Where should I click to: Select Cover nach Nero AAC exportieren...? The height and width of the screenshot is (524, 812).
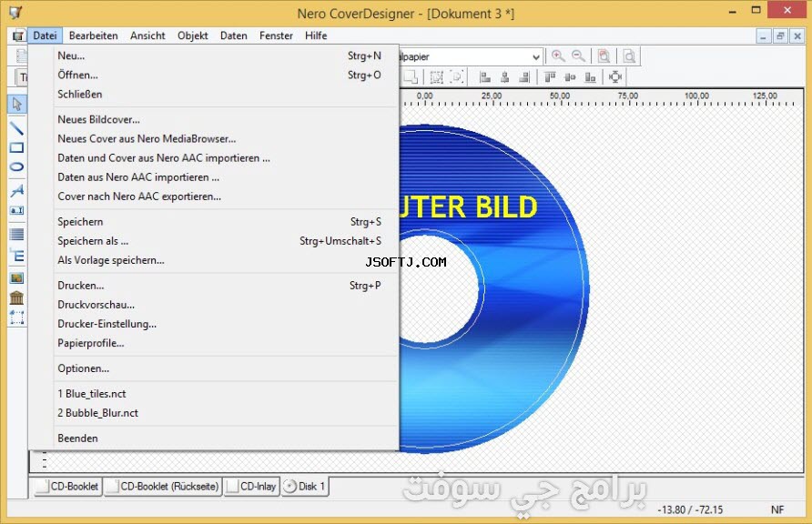pos(213,196)
